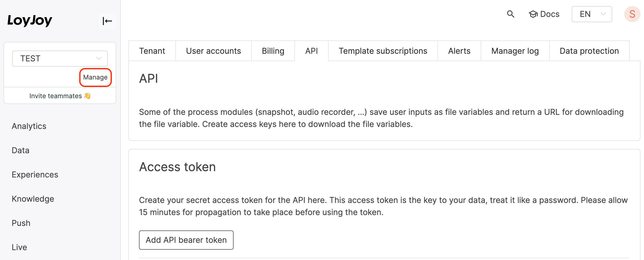Viewport: 644px width, 260px height.
Task: Open the Docs documentation page
Action: click(x=544, y=14)
